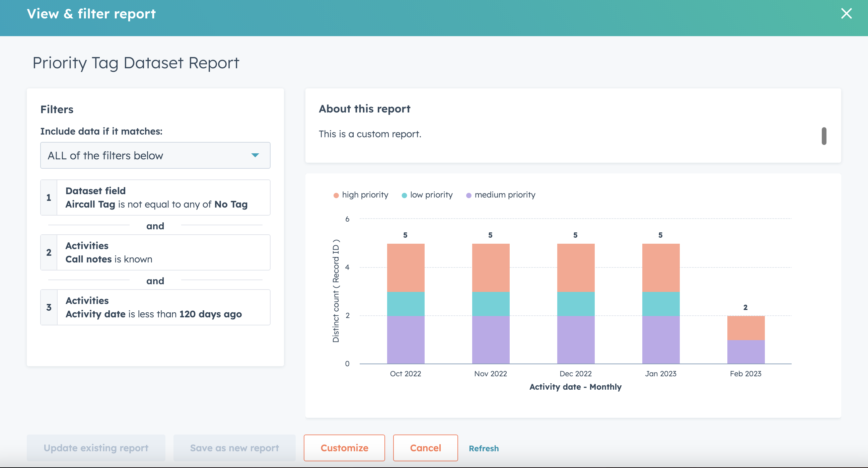Click Update existing report button
The width and height of the screenshot is (868, 468).
pos(96,448)
